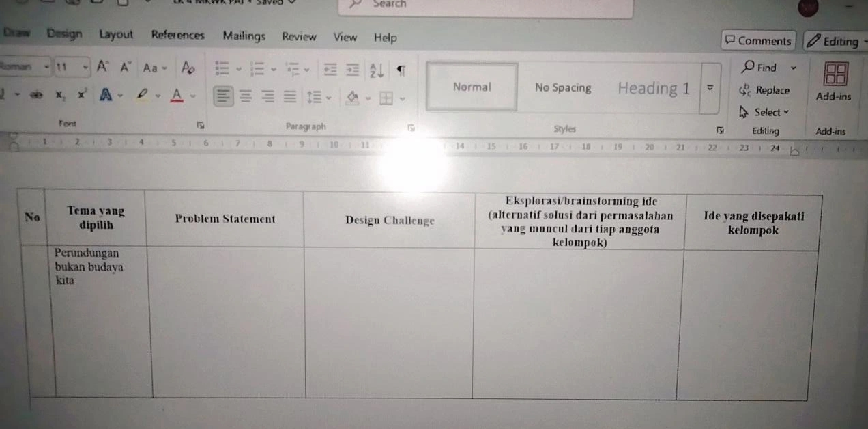Image resolution: width=868 pixels, height=429 pixels.
Task: Click the Increase Indent icon
Action: [x=352, y=70]
